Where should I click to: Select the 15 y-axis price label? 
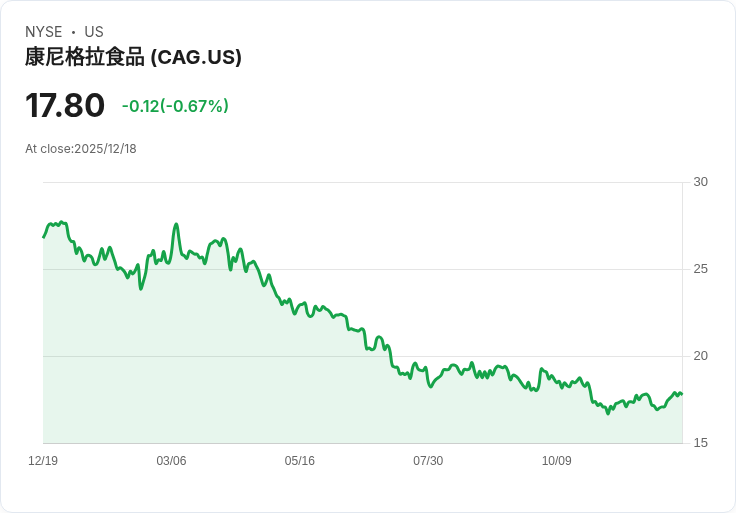coord(700,443)
